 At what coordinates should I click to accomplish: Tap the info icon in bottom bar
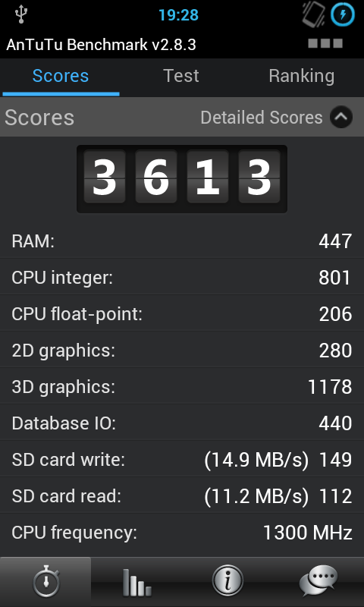click(x=227, y=581)
